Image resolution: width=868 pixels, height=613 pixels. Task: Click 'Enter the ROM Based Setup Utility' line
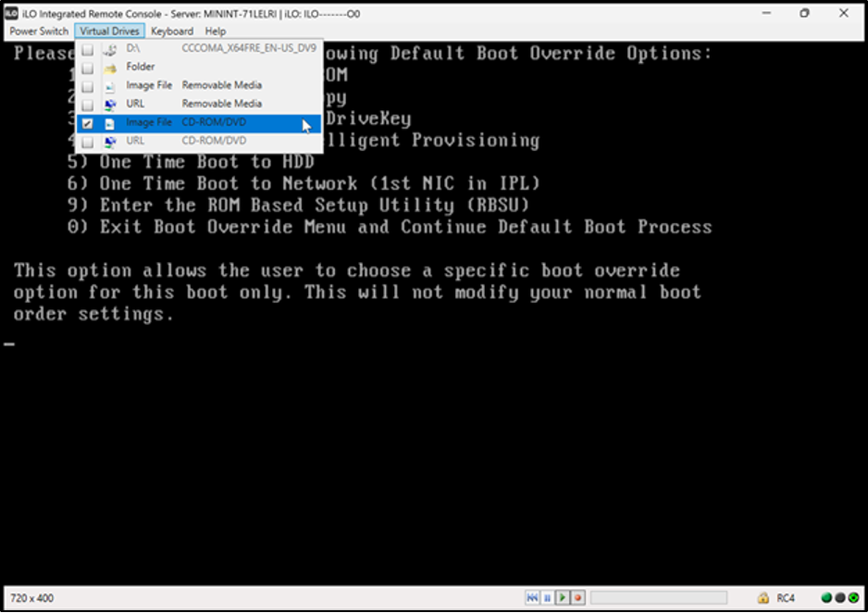(x=298, y=206)
